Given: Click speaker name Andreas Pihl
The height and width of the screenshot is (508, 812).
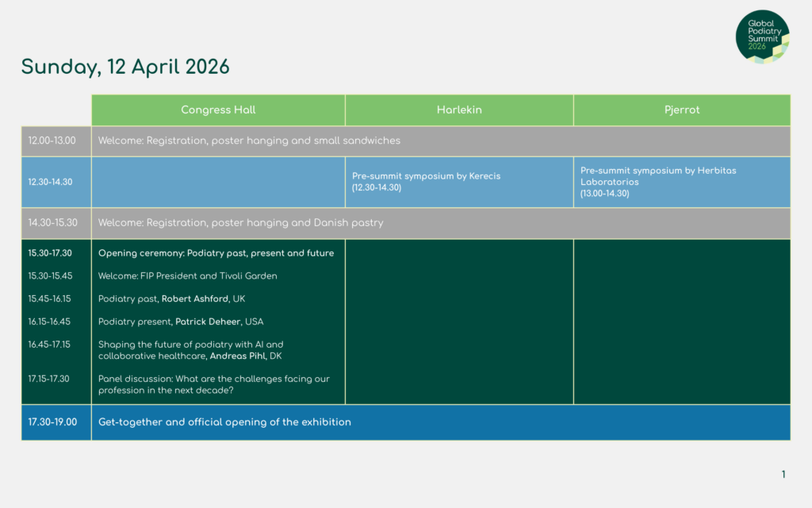Looking at the screenshot, I should 238,356.
